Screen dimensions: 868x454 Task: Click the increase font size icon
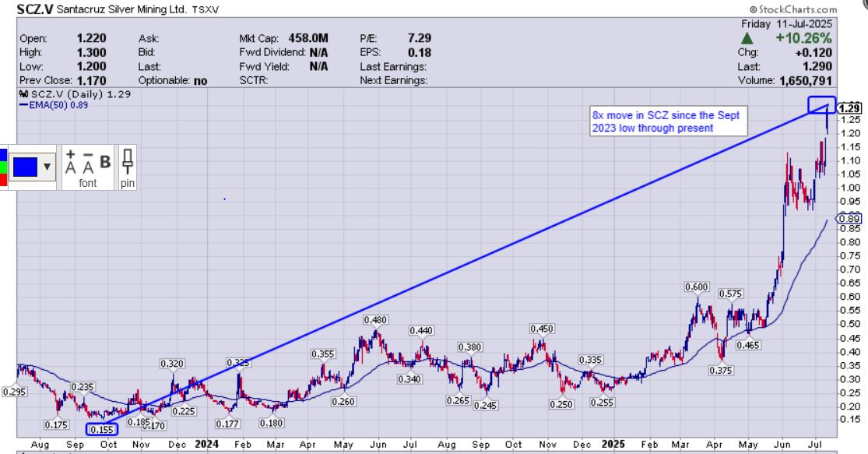[x=70, y=162]
